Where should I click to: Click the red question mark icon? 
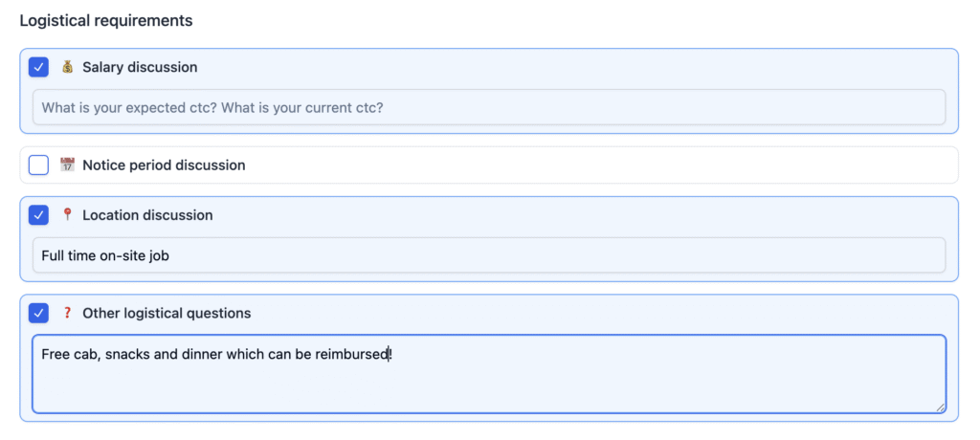68,313
